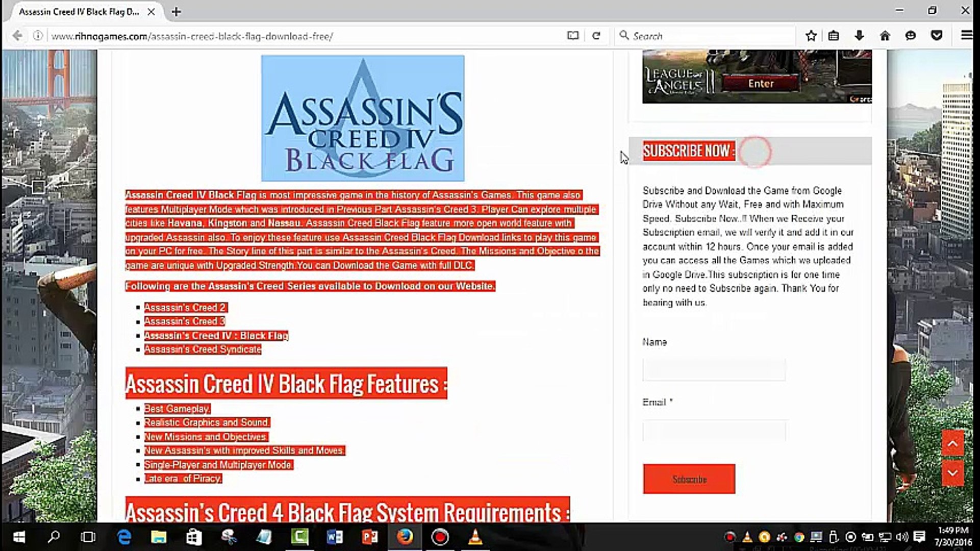The image size is (980, 551).
Task: Click the Firefox home icon
Action: click(x=885, y=36)
